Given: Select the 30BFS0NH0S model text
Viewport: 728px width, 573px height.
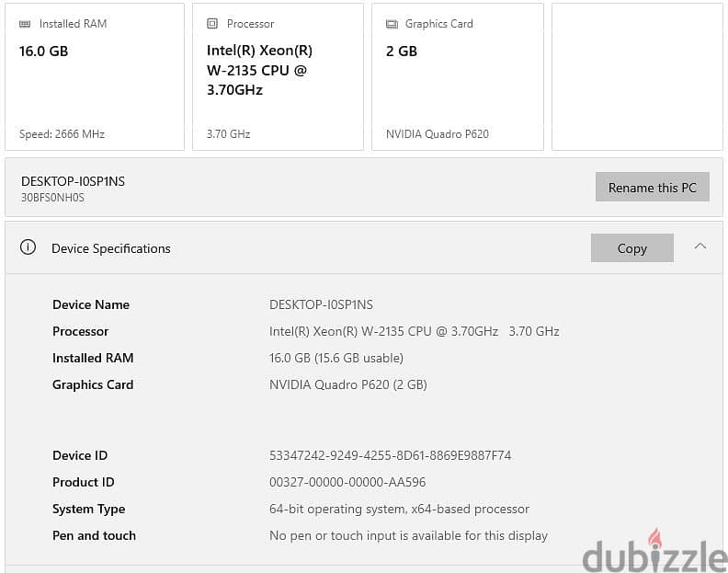Looking at the screenshot, I should click(x=53, y=198).
